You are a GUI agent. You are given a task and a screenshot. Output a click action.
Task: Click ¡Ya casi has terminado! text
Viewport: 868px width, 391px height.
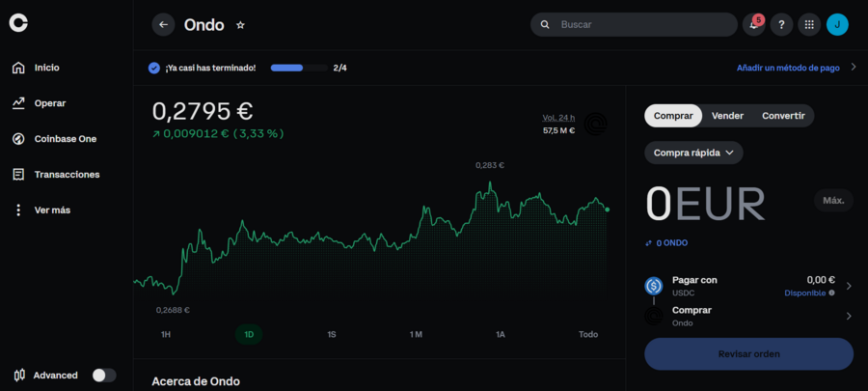click(210, 68)
